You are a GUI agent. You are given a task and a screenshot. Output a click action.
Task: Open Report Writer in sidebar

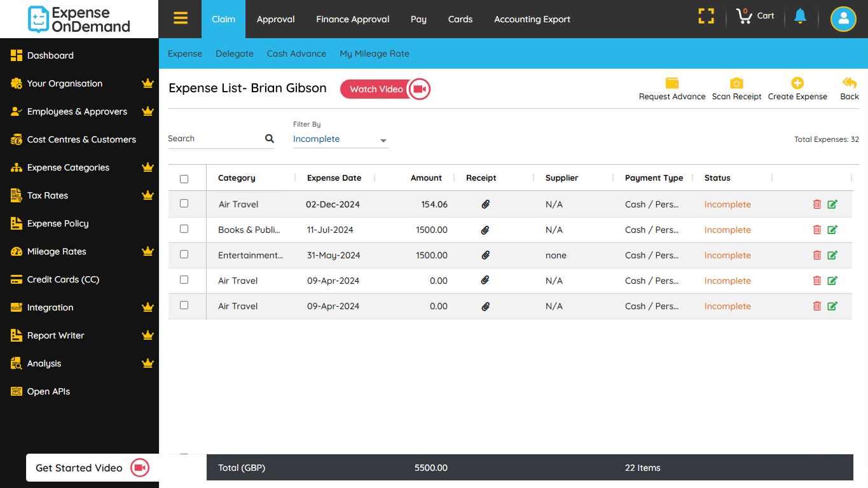point(55,335)
